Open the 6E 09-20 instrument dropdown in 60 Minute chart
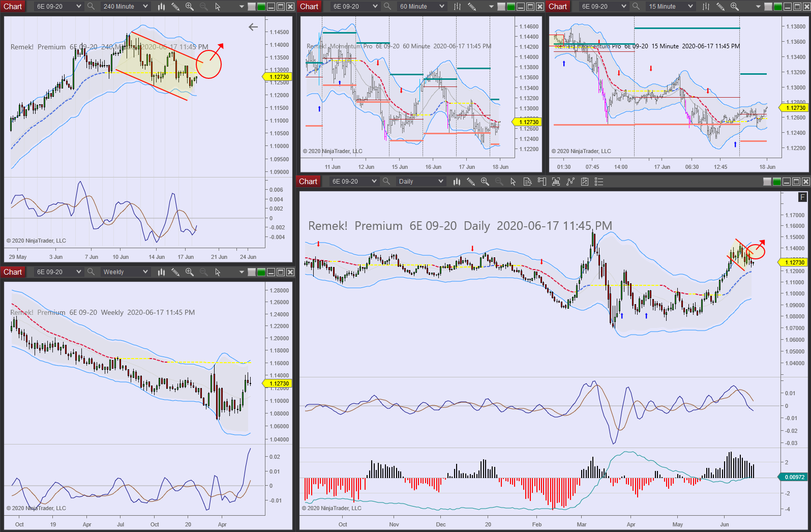Viewport: 811px width, 532px height. coord(355,7)
